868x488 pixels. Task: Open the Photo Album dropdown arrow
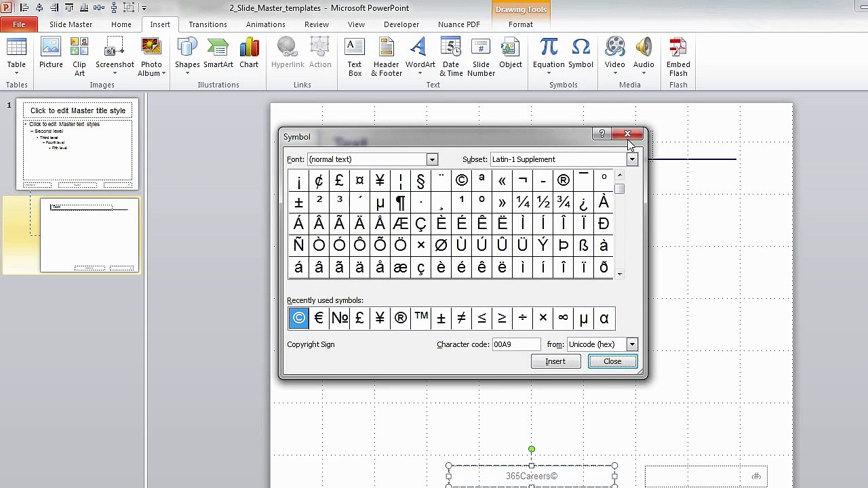(163, 73)
